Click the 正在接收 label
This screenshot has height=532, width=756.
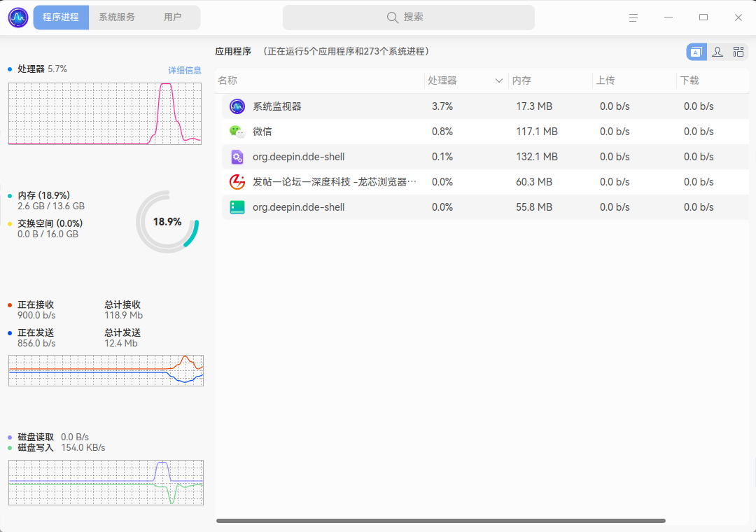(x=36, y=304)
